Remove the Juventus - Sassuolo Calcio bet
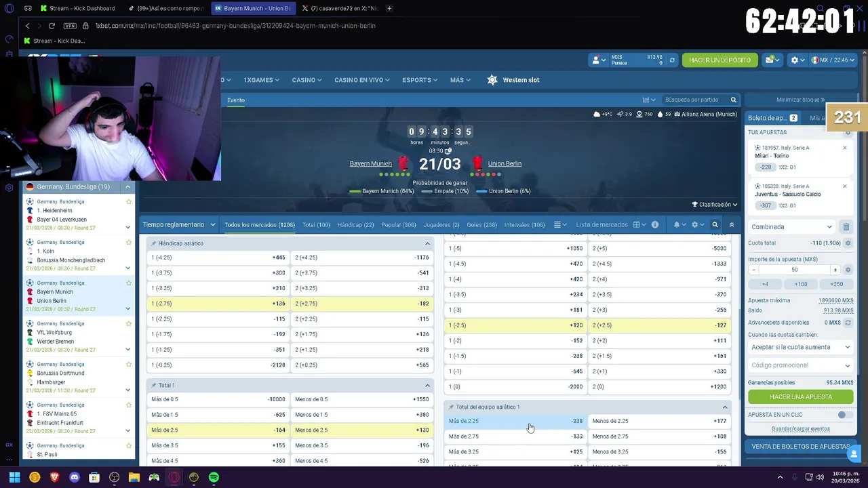Image resolution: width=868 pixels, height=488 pixels. (x=844, y=186)
